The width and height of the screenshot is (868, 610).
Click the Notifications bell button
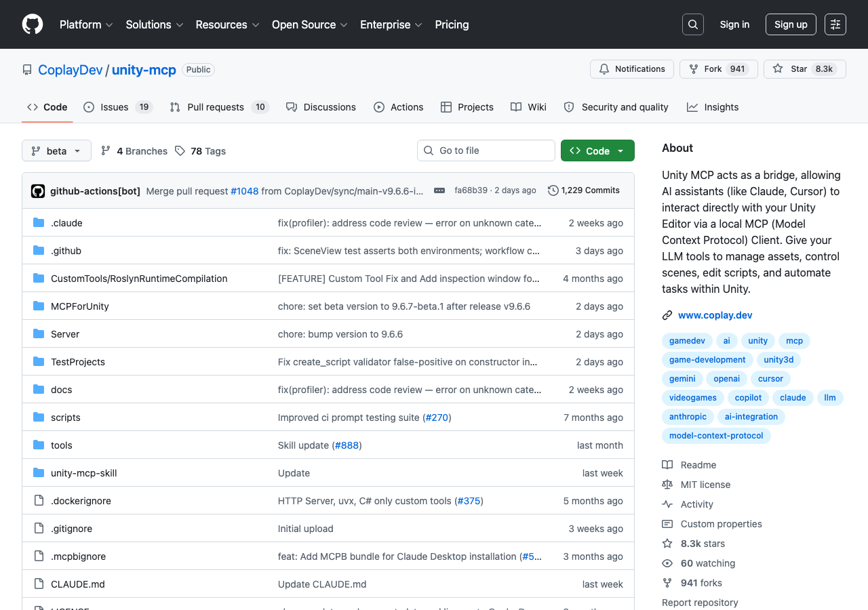(632, 69)
